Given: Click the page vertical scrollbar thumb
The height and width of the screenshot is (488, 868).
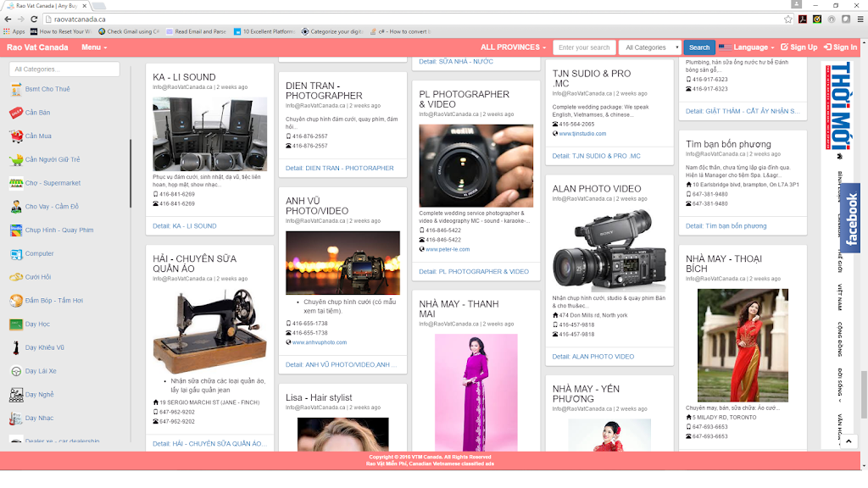Looking at the screenshot, I should tap(864, 394).
